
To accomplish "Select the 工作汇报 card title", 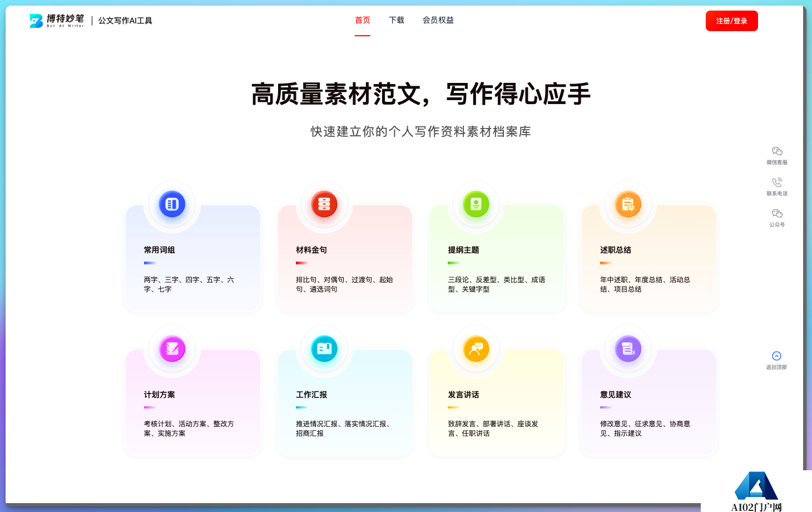I will click(x=311, y=395).
